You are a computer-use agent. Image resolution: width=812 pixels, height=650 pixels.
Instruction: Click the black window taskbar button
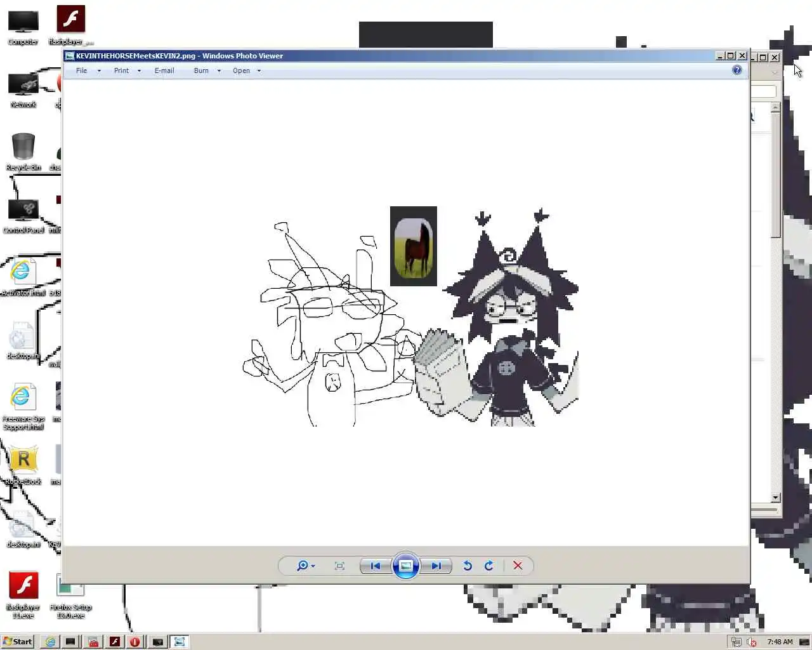(x=70, y=642)
